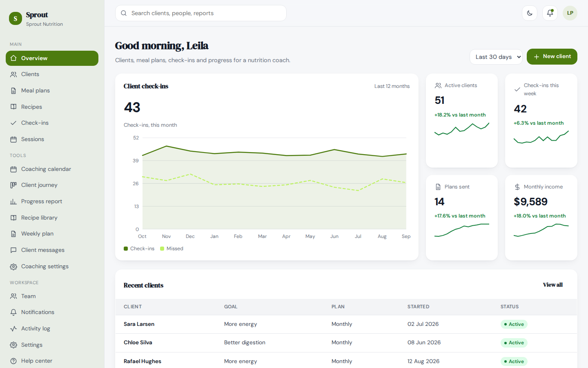Click the Active clients card icon
The width and height of the screenshot is (588, 368).
(438, 85)
